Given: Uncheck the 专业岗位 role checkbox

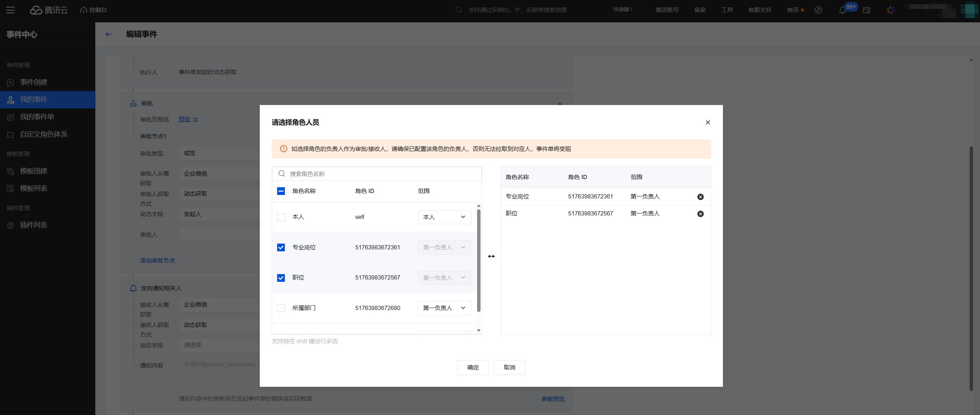Looking at the screenshot, I should click(x=281, y=247).
